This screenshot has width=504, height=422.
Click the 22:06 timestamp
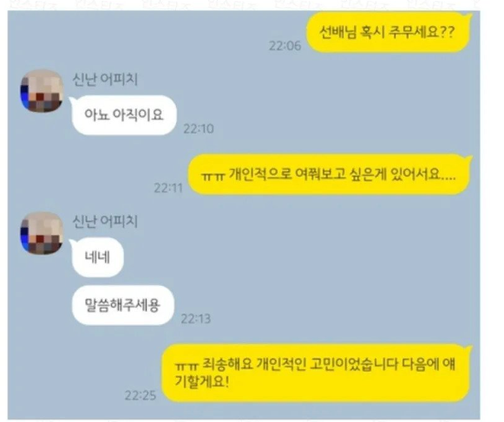(x=285, y=46)
